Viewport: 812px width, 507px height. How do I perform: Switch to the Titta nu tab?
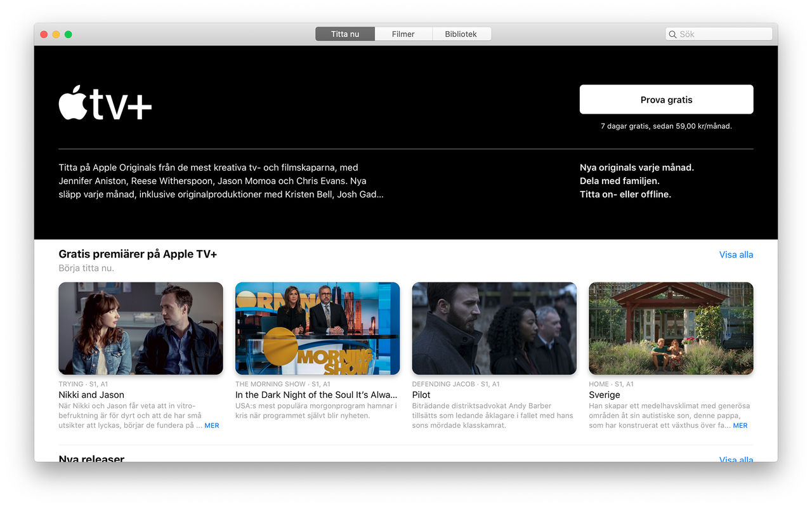pos(345,34)
